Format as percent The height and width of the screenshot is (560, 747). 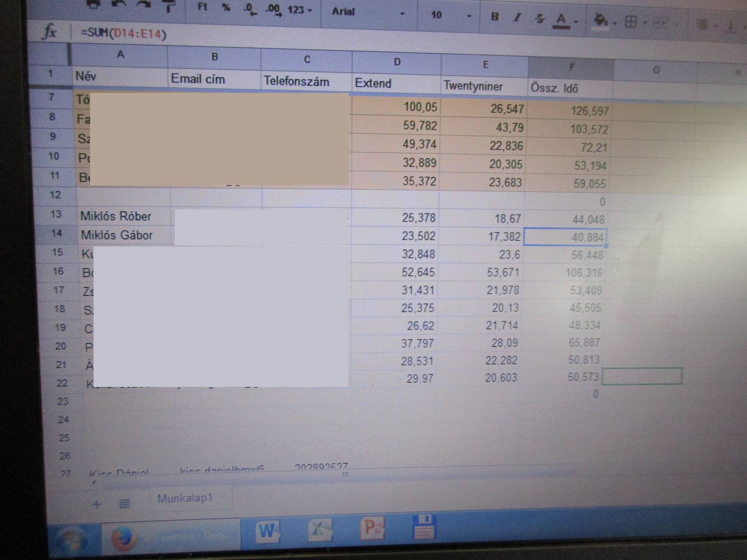(226, 7)
